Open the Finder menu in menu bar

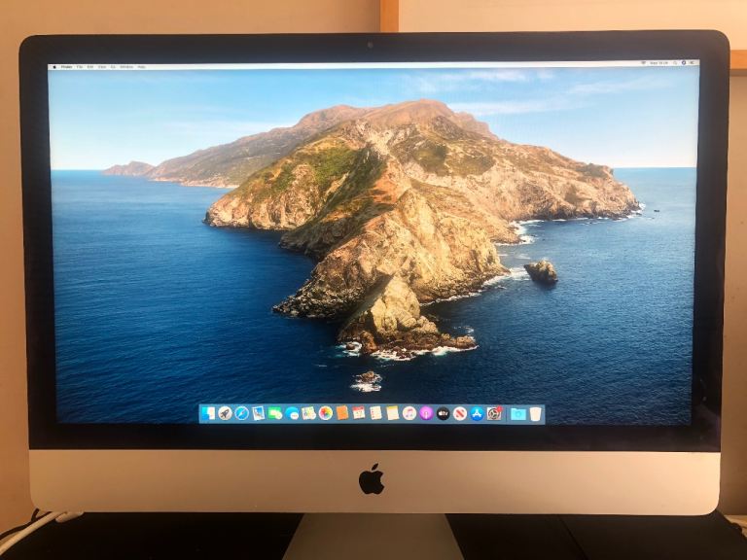[x=67, y=67]
